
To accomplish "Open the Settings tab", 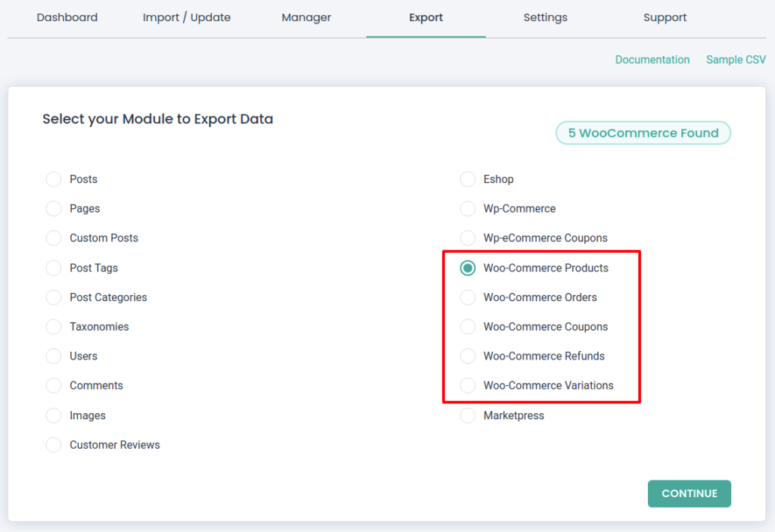I will [546, 17].
